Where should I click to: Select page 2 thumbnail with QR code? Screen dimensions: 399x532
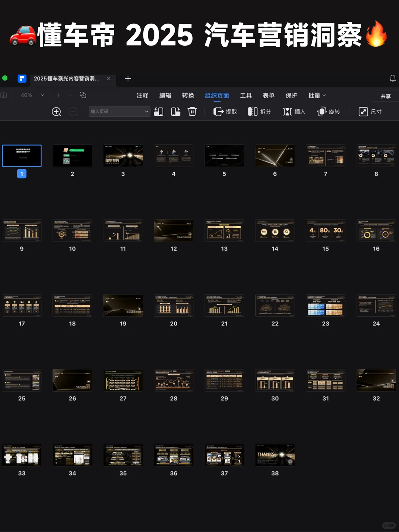(x=72, y=156)
